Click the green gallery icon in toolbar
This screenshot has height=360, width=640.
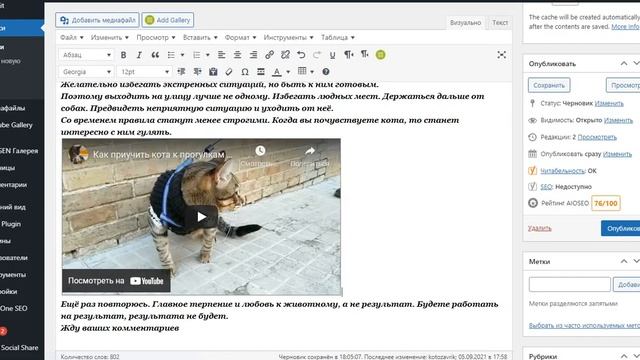point(380,55)
